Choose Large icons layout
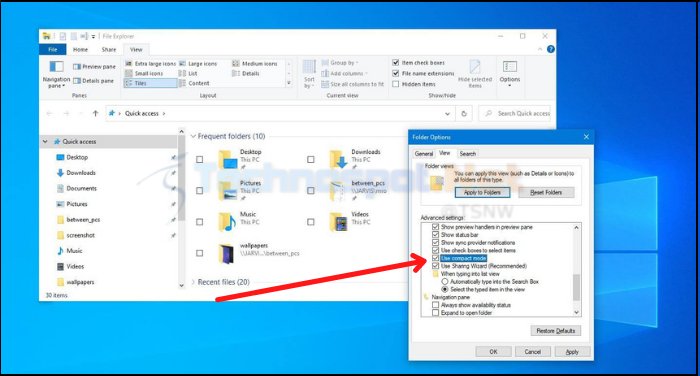This screenshot has height=376, width=700. (198, 64)
